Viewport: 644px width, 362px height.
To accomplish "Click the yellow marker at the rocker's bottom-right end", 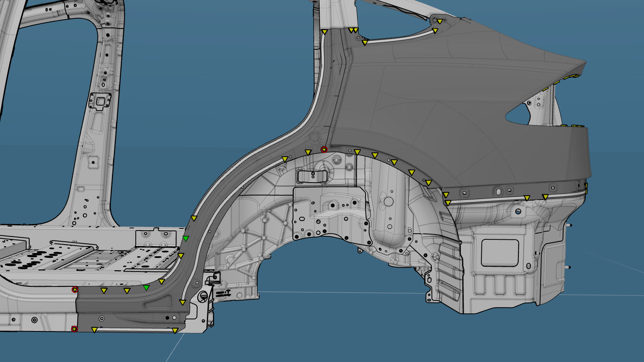I will tap(175, 331).
